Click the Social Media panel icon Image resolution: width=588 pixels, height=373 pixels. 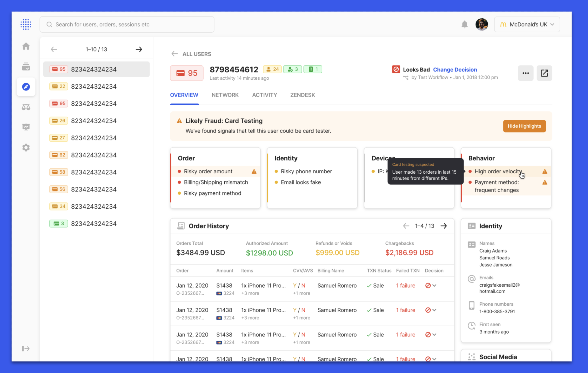tap(471, 357)
